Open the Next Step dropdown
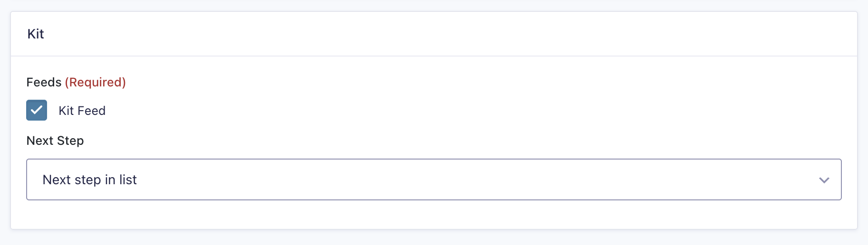The image size is (868, 245). point(434,179)
